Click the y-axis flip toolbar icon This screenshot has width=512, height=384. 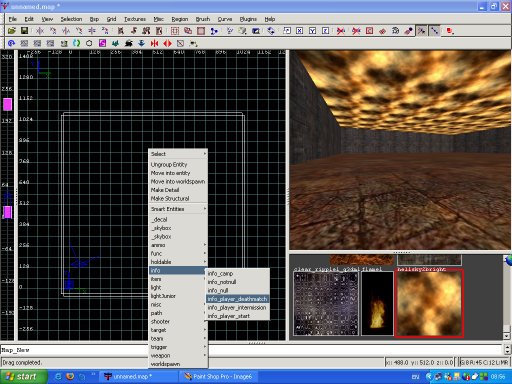tap(66, 31)
